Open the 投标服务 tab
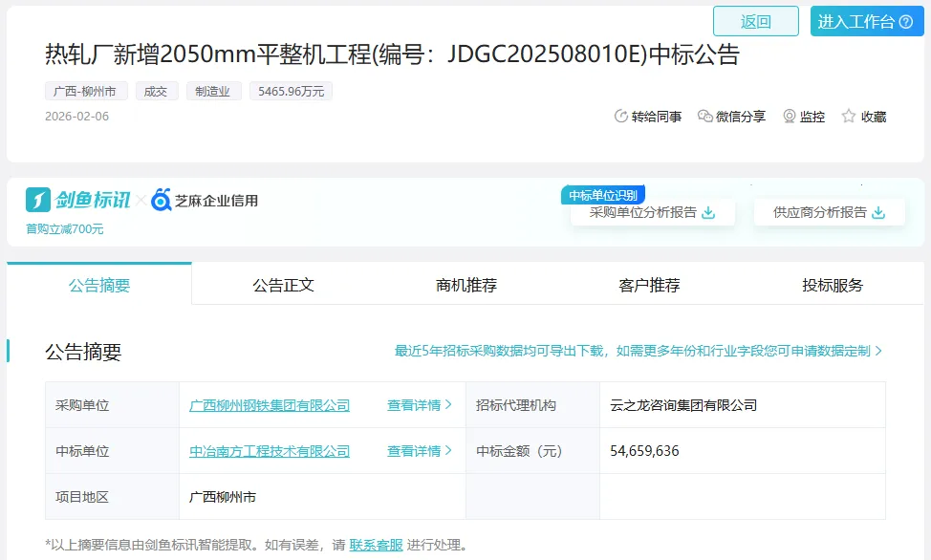Viewport: 931px width, 560px height. click(833, 285)
